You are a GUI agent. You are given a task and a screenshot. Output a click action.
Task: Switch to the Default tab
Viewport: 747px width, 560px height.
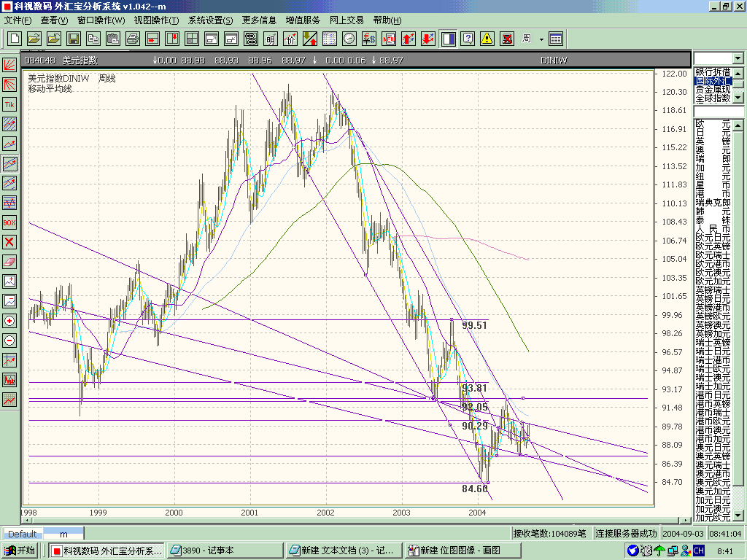point(23,534)
